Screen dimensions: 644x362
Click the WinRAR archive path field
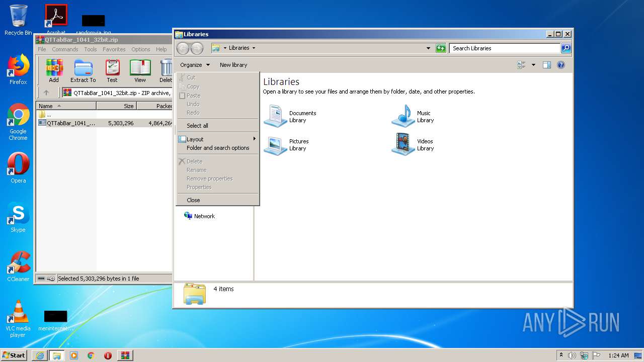(117, 93)
